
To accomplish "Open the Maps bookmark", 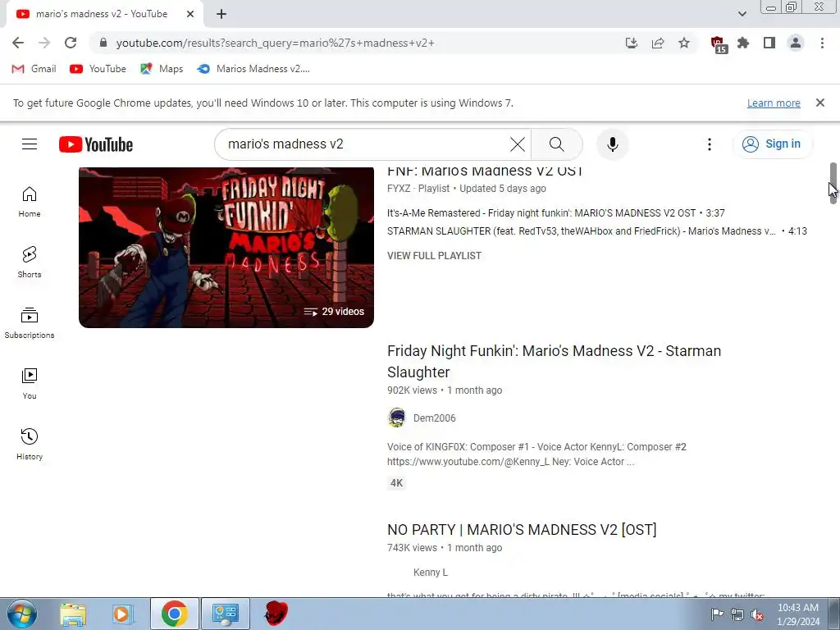I will (162, 69).
